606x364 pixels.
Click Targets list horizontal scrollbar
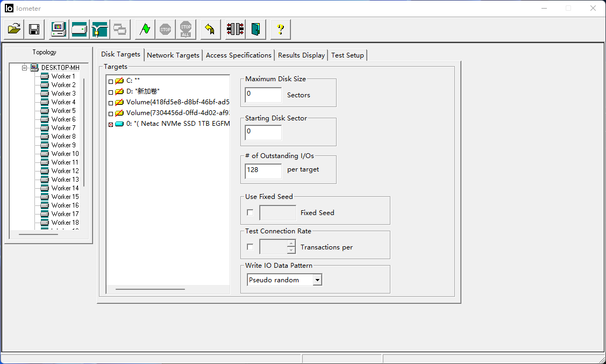click(x=150, y=289)
